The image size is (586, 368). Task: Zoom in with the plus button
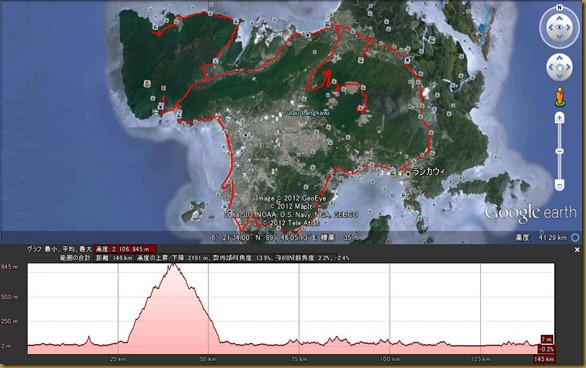(x=559, y=118)
